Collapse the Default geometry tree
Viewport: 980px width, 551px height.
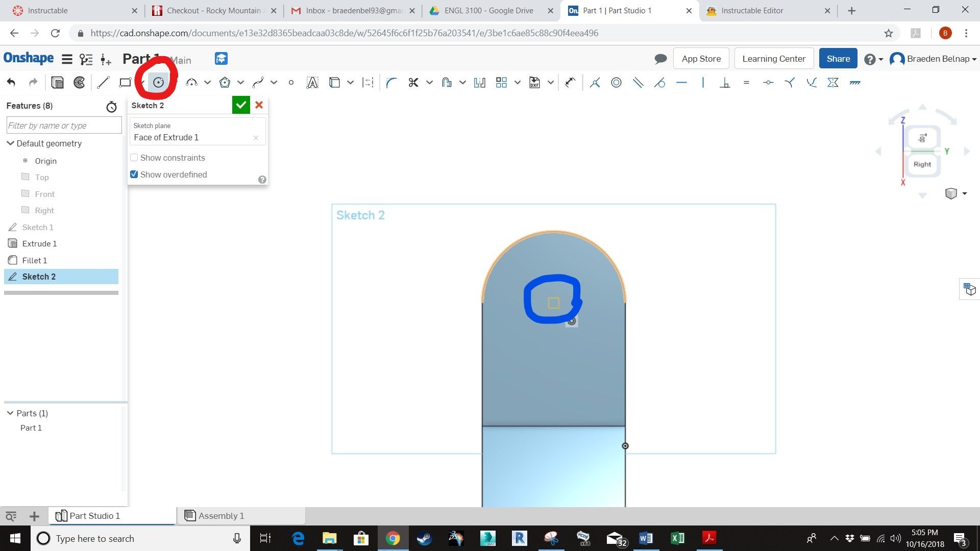click(x=10, y=143)
